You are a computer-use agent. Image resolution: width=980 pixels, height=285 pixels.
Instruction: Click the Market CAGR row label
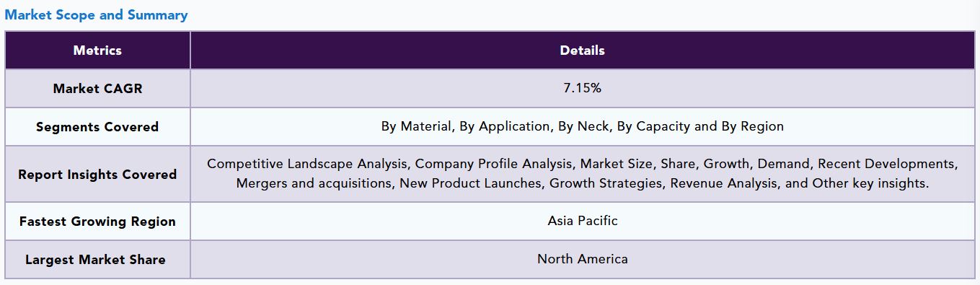coord(97,89)
